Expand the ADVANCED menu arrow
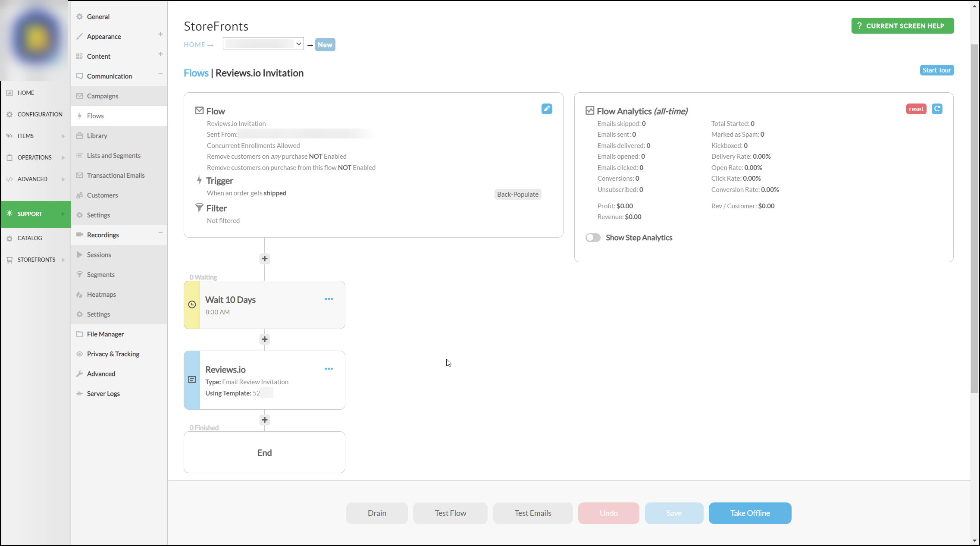This screenshot has height=546, width=980. (x=63, y=179)
